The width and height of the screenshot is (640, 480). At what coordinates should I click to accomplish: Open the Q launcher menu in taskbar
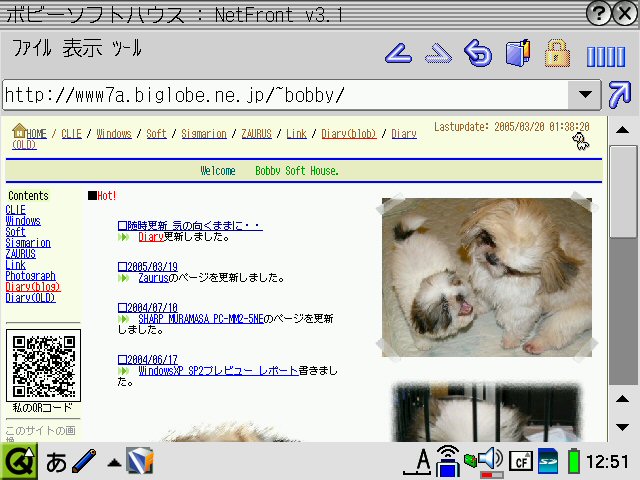pos(18,461)
